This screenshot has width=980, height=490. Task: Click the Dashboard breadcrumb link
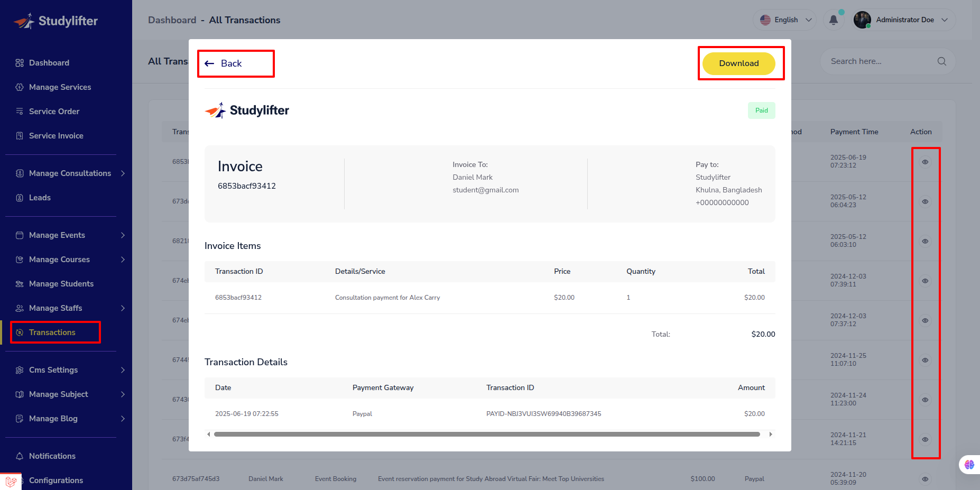pyautogui.click(x=172, y=20)
